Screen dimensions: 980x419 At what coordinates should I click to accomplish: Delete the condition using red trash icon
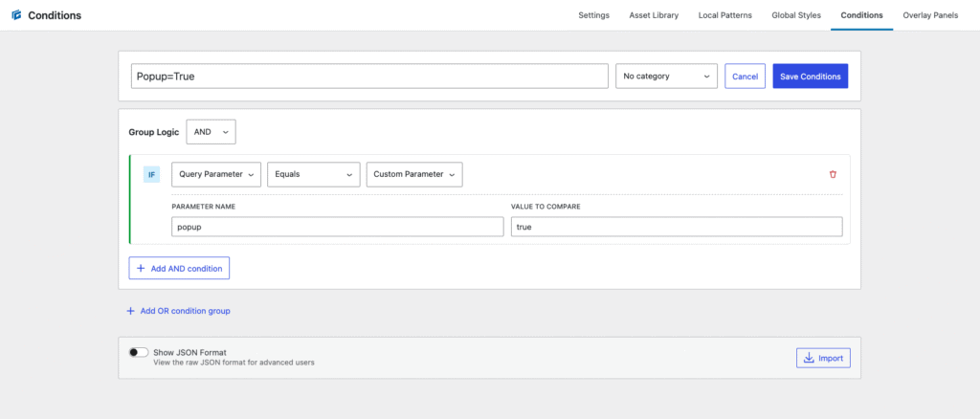tap(833, 174)
